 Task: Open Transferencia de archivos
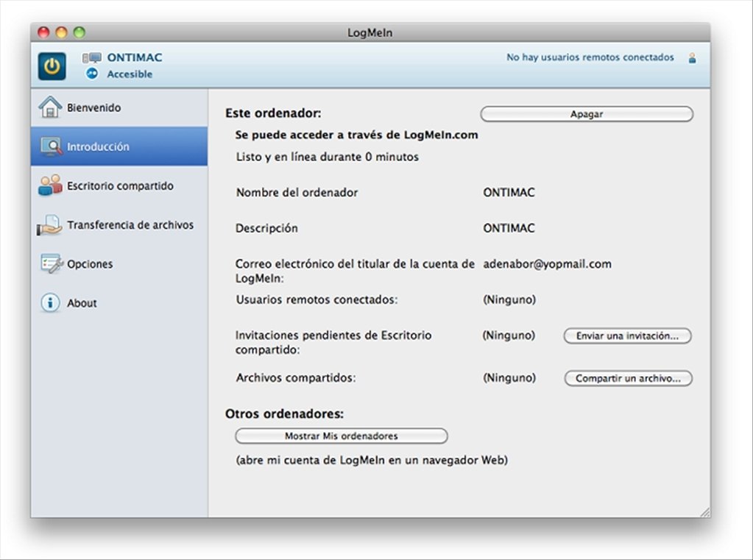119,224
